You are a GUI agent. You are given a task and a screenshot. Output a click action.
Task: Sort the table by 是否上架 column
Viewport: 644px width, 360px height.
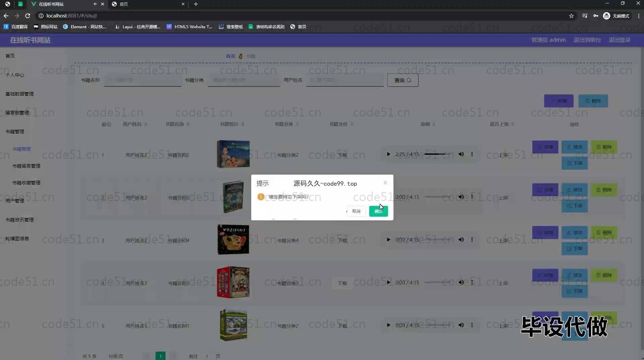coord(513,124)
